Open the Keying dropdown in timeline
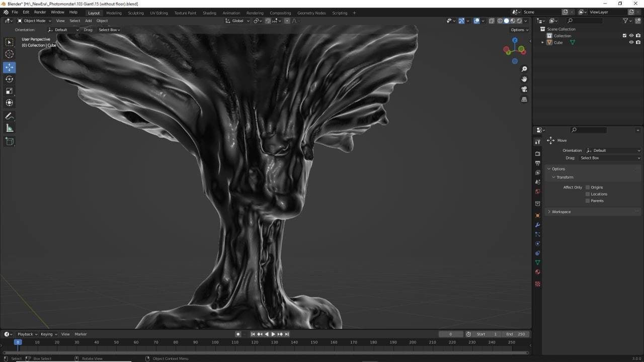The width and height of the screenshot is (644, 362). [x=49, y=334]
